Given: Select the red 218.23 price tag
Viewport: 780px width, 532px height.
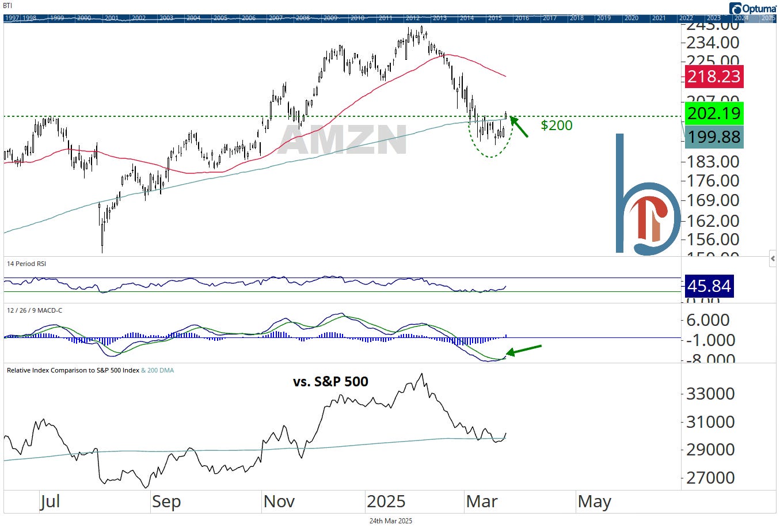Looking at the screenshot, I should [x=714, y=76].
